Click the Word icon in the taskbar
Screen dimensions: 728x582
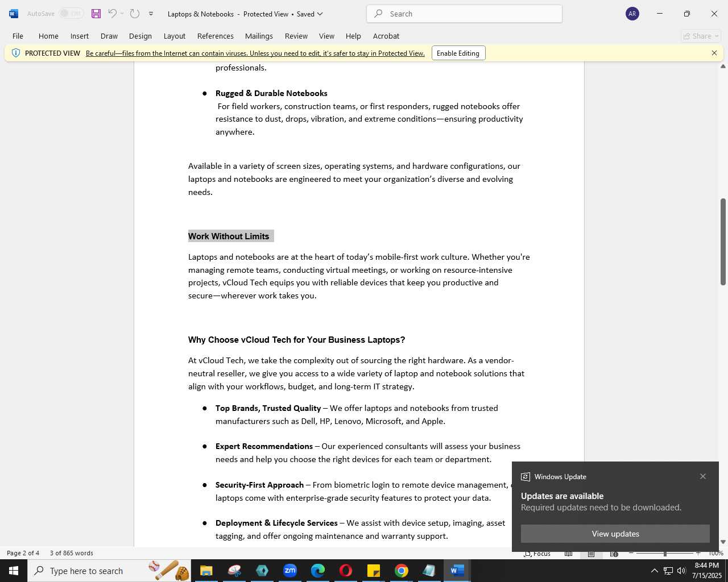(x=457, y=571)
